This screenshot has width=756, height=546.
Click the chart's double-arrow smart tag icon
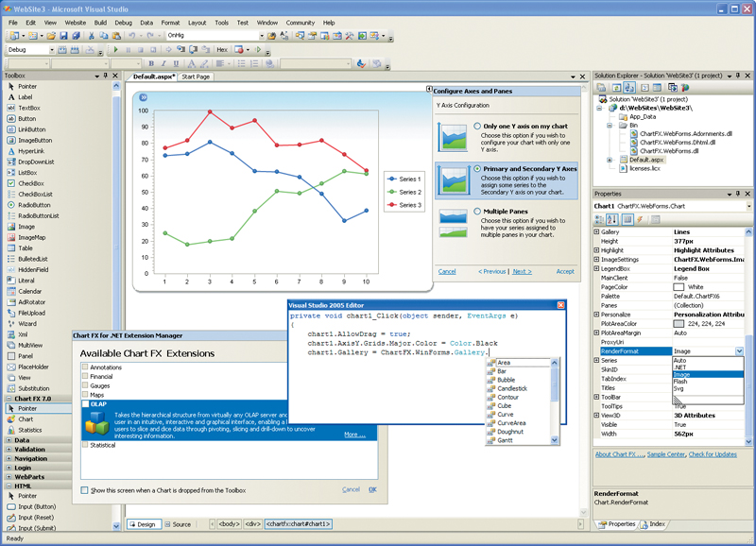pyautogui.click(x=144, y=98)
